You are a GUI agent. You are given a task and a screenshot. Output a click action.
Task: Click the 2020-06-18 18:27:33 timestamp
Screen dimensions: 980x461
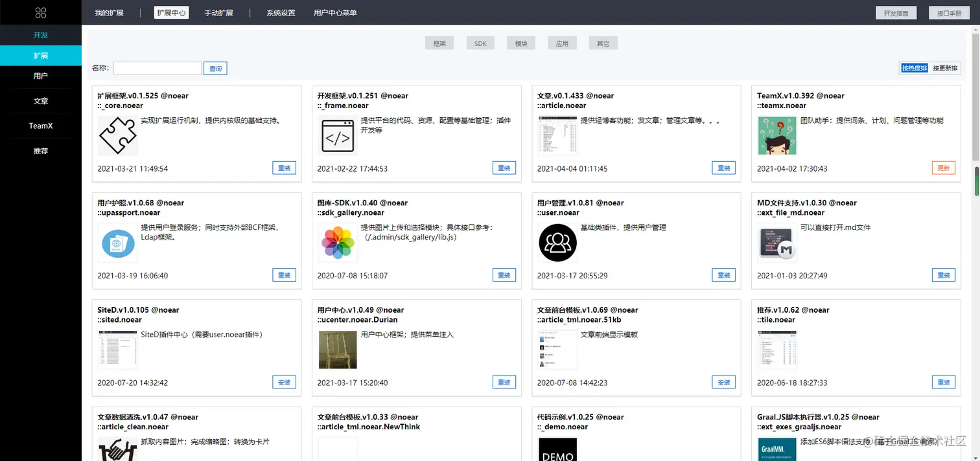pos(792,383)
